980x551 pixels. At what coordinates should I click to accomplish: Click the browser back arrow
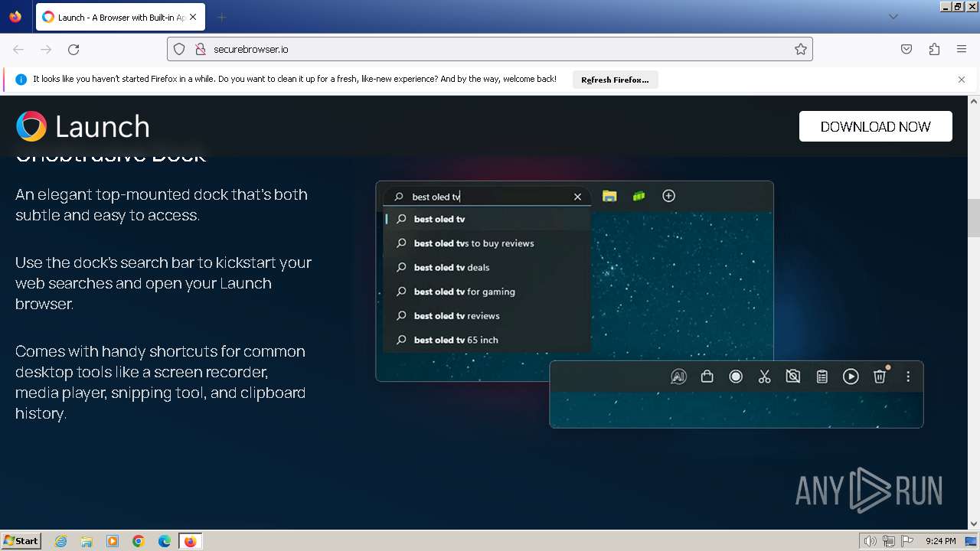click(18, 49)
